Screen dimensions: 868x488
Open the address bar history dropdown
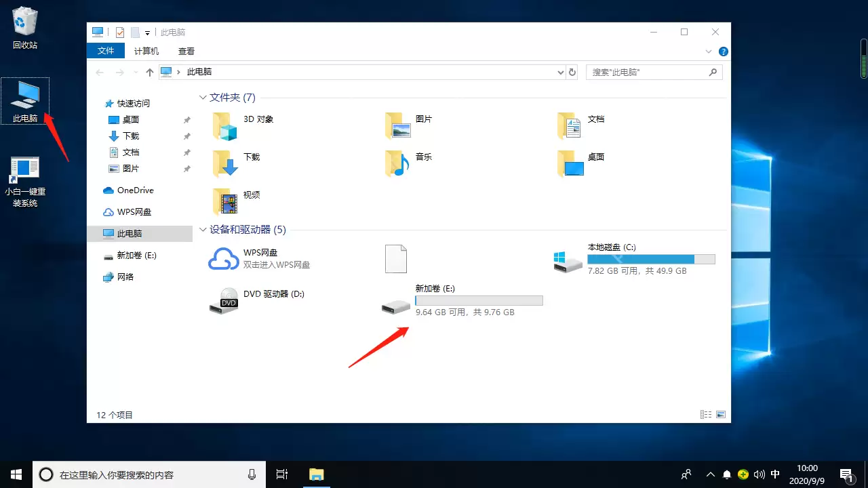(x=560, y=72)
